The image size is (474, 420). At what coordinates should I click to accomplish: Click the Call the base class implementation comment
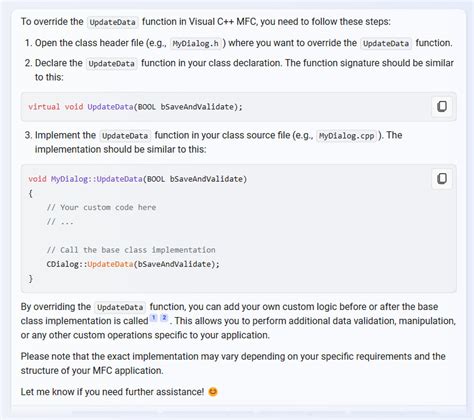point(131,250)
